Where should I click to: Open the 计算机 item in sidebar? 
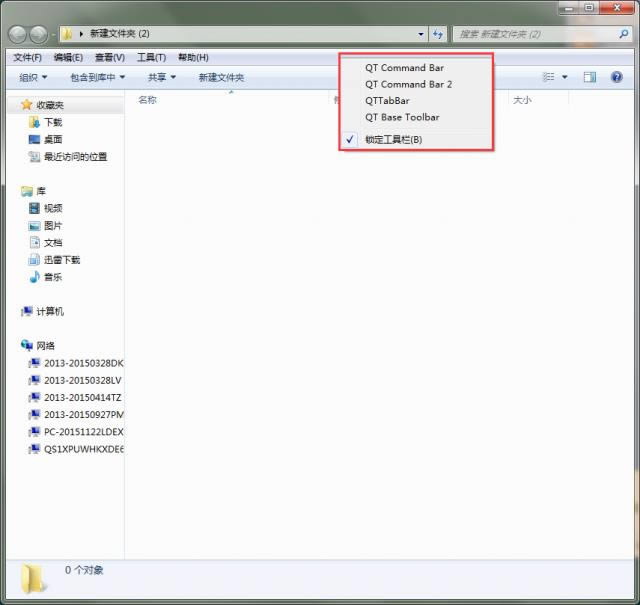49,312
